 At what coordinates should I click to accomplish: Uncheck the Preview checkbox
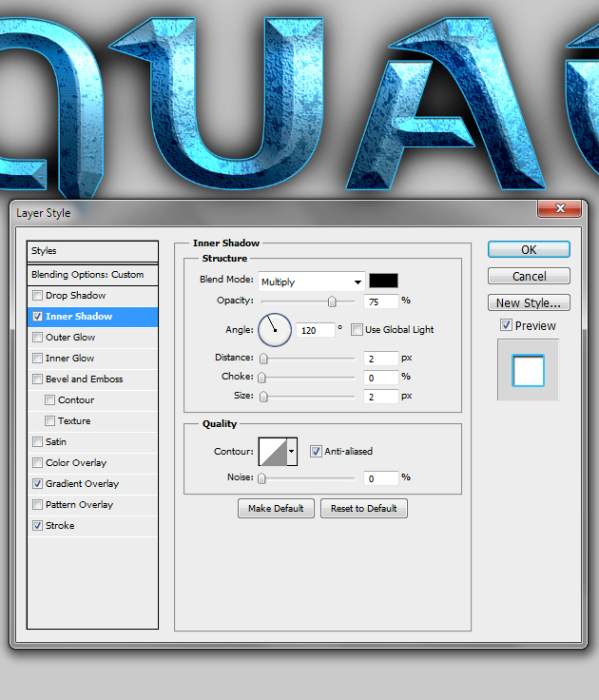(x=507, y=325)
